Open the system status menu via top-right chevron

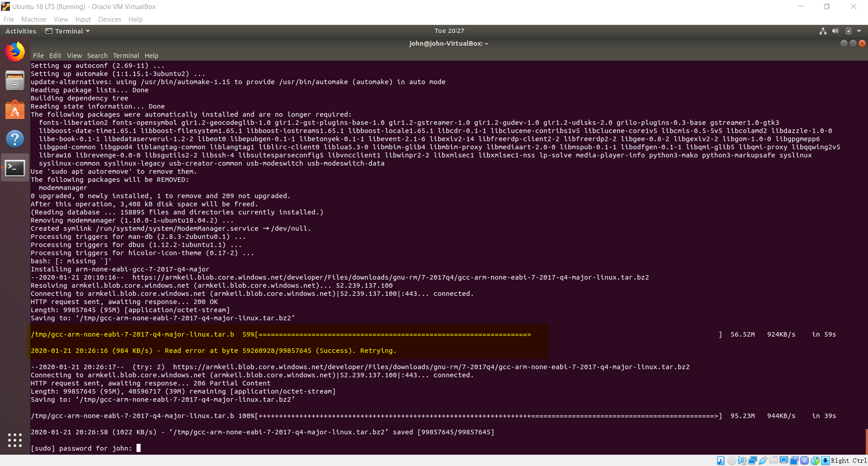859,31
